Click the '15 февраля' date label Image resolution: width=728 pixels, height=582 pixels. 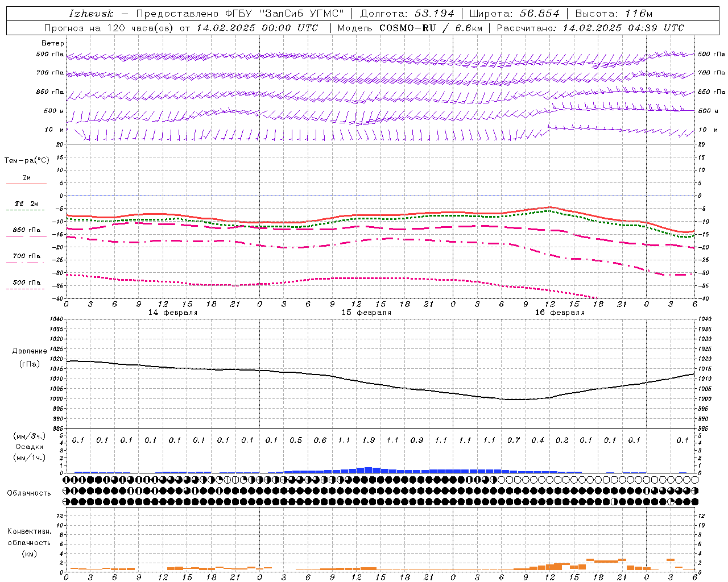(366, 313)
